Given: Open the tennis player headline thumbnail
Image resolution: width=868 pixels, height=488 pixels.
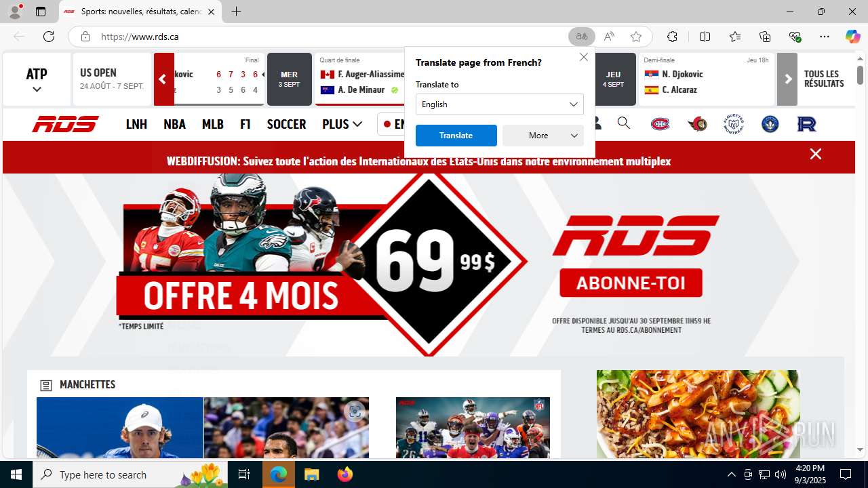Looking at the screenshot, I should point(120,428).
